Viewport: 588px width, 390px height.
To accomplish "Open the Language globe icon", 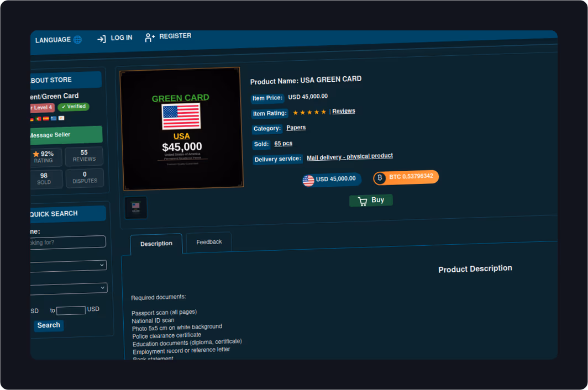I will click(77, 39).
